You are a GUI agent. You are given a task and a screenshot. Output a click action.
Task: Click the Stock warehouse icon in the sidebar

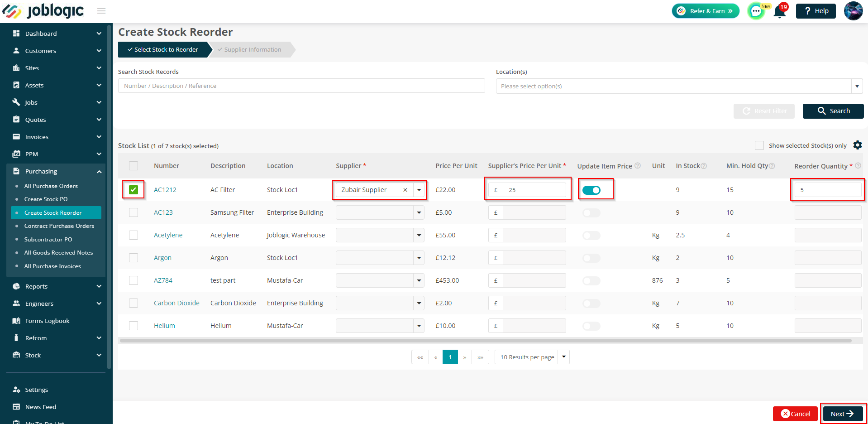(x=16, y=355)
